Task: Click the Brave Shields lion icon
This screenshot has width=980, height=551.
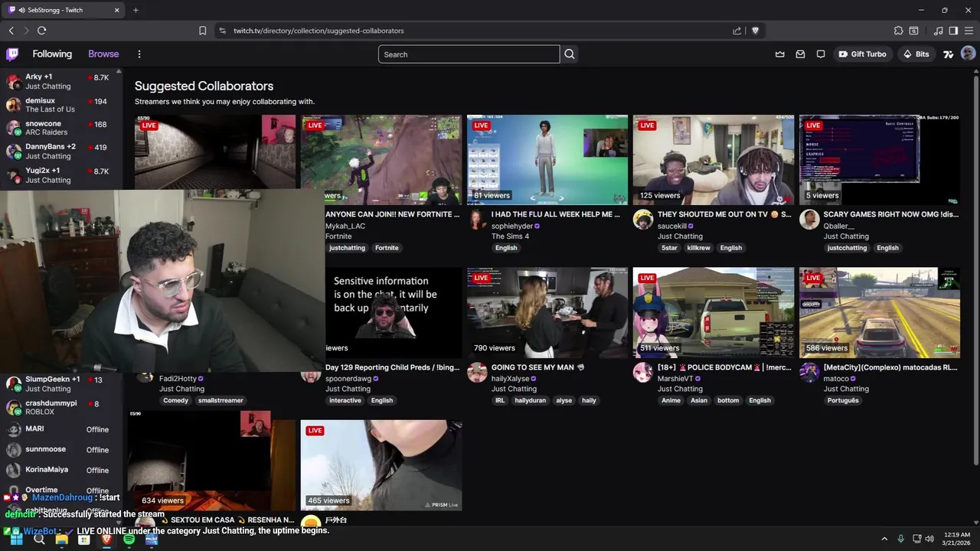Action: coord(755,31)
